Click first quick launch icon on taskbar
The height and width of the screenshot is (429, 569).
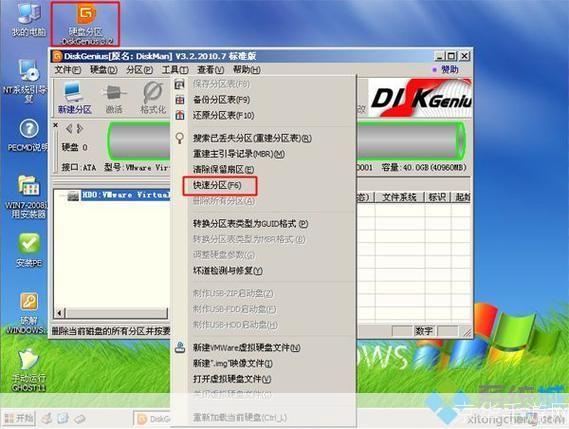coord(47,418)
